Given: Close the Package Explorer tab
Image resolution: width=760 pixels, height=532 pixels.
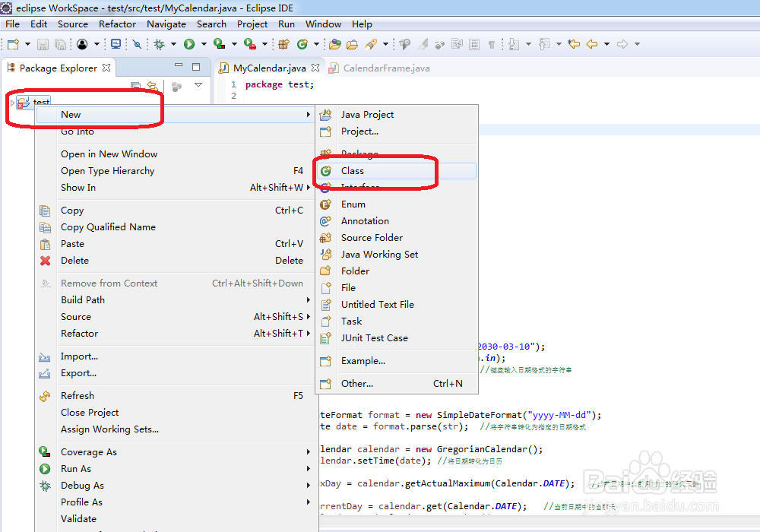Looking at the screenshot, I should tap(106, 68).
